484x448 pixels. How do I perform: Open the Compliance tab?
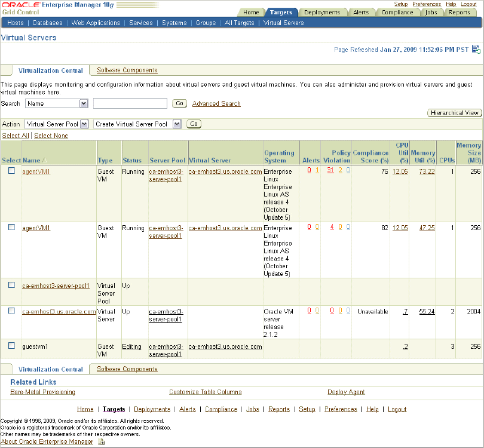(397, 11)
